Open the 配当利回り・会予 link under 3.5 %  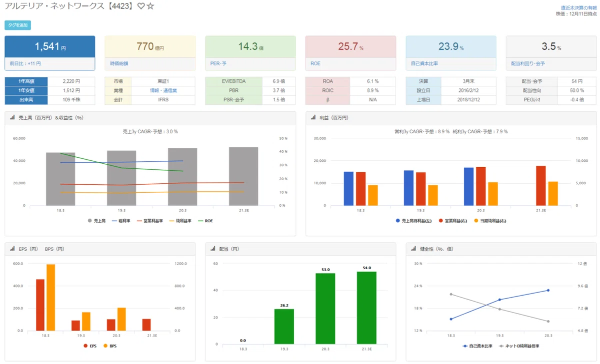click(528, 64)
